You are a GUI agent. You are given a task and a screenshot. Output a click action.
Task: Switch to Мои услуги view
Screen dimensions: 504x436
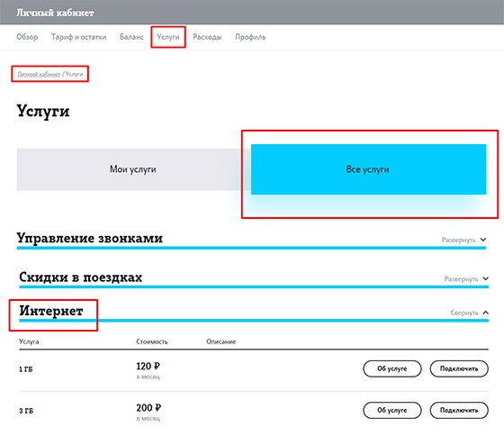pyautogui.click(x=133, y=169)
